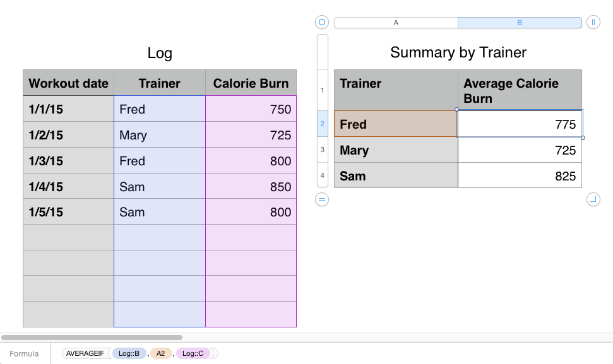Select the 'Summary by Trainer' table title
The width and height of the screenshot is (613, 364).
point(458,52)
